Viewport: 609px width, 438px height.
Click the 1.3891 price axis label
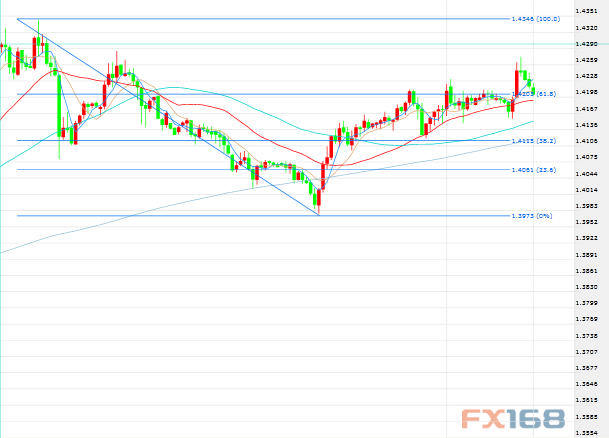(586, 255)
